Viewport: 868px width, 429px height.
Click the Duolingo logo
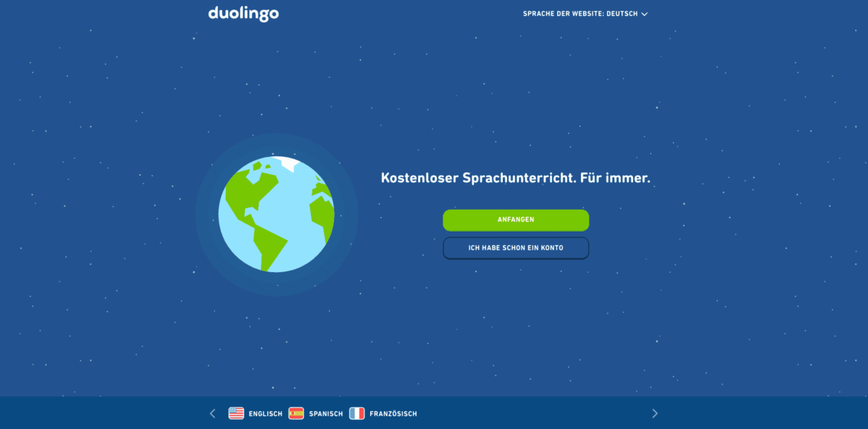(243, 14)
